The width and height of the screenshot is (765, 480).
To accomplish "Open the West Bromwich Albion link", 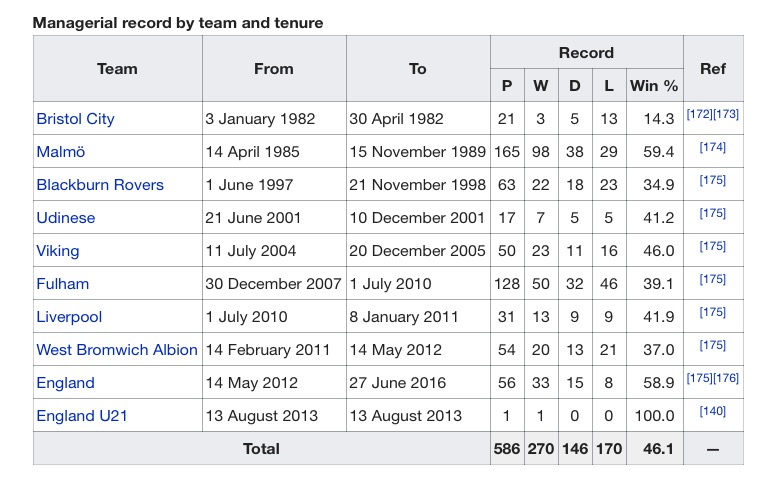I will (x=117, y=350).
